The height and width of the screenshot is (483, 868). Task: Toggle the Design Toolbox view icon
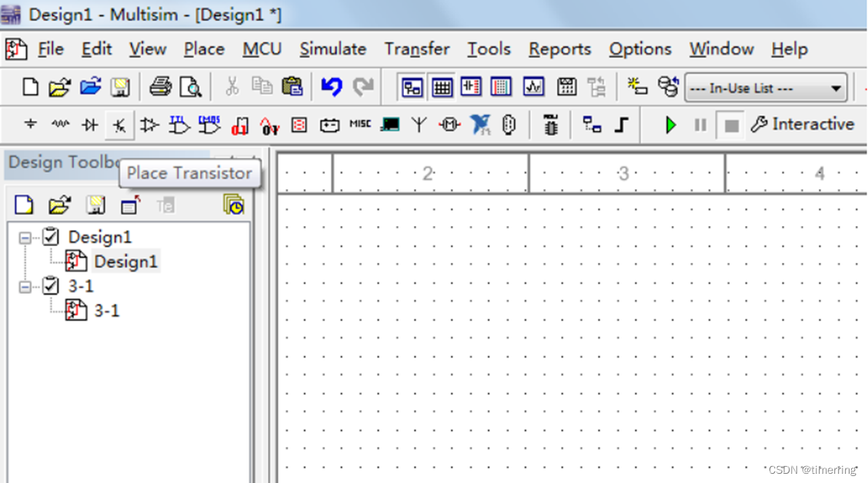412,87
